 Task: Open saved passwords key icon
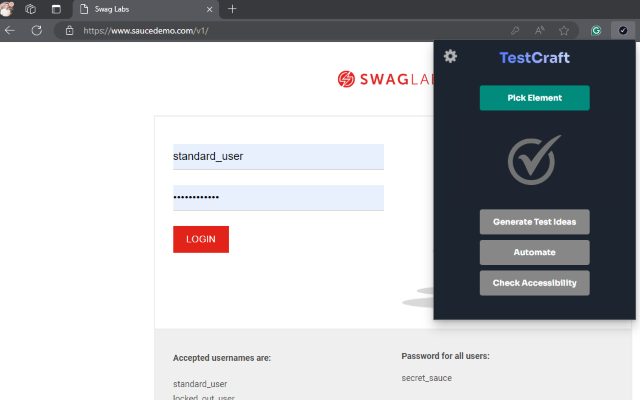[x=515, y=30]
